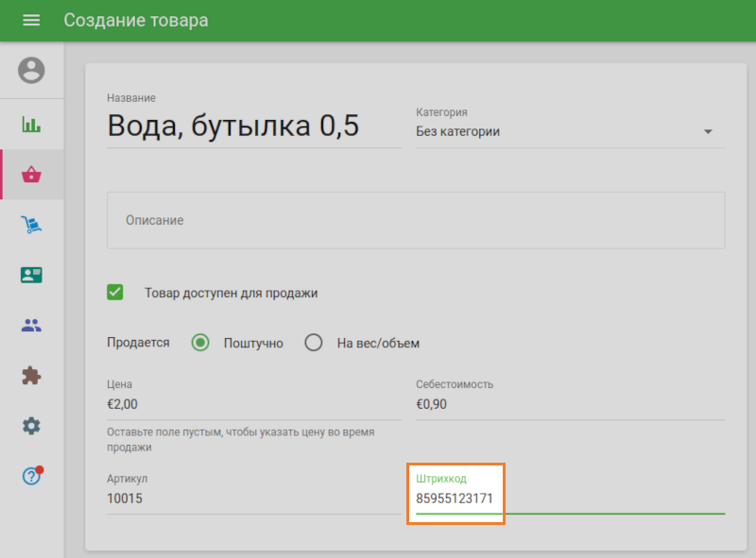
Task: Uncheck 'Товар доступен для продажи'
Action: pyautogui.click(x=114, y=293)
